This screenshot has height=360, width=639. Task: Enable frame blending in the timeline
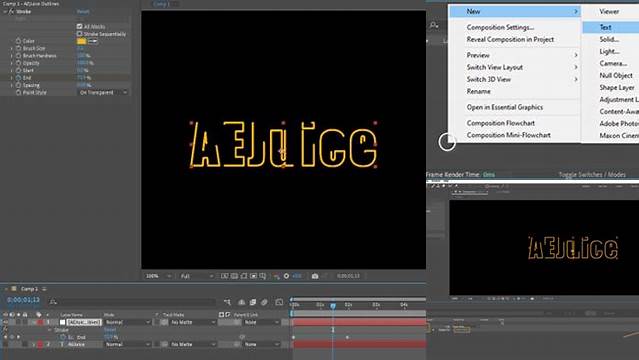pyautogui.click(x=253, y=302)
